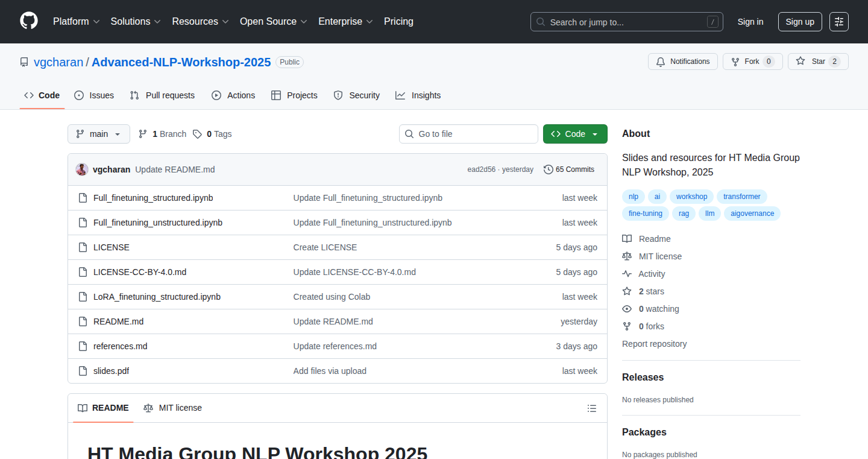Click Report repository link

[x=655, y=344]
